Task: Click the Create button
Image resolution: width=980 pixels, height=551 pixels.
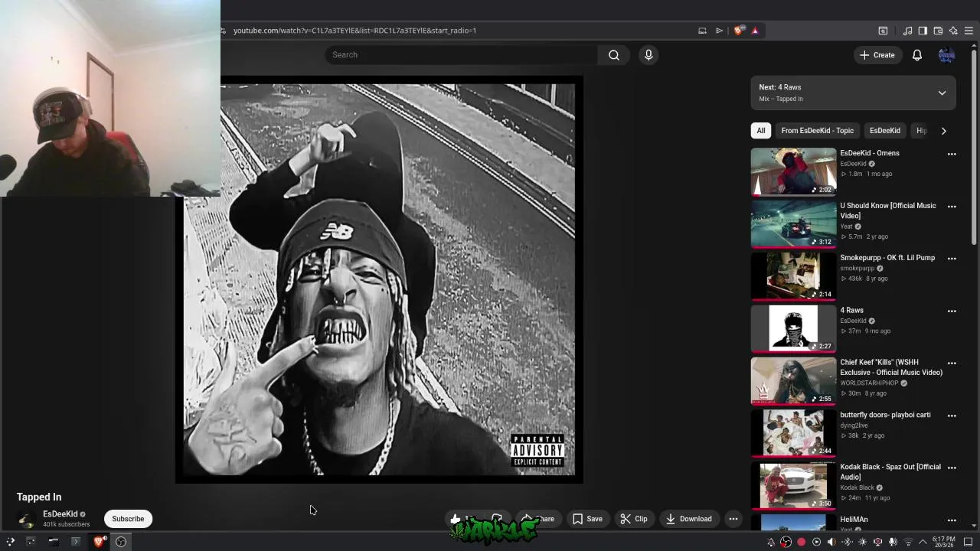Action: 877,55
